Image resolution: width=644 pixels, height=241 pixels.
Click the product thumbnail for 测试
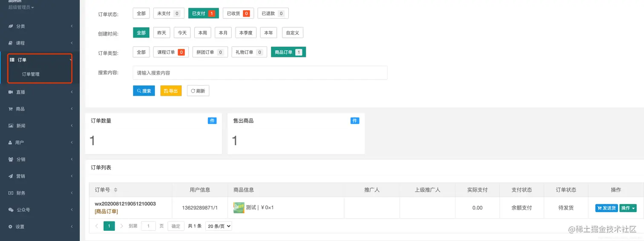pos(239,208)
